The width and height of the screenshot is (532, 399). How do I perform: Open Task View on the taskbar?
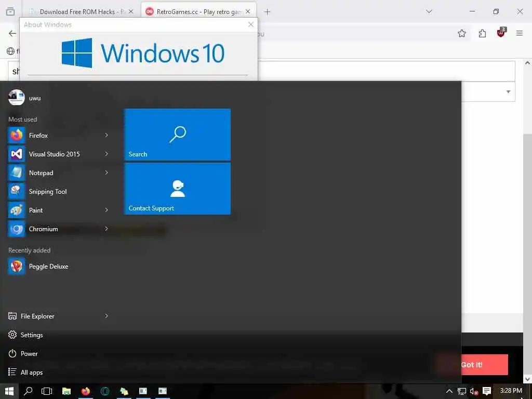point(47,391)
